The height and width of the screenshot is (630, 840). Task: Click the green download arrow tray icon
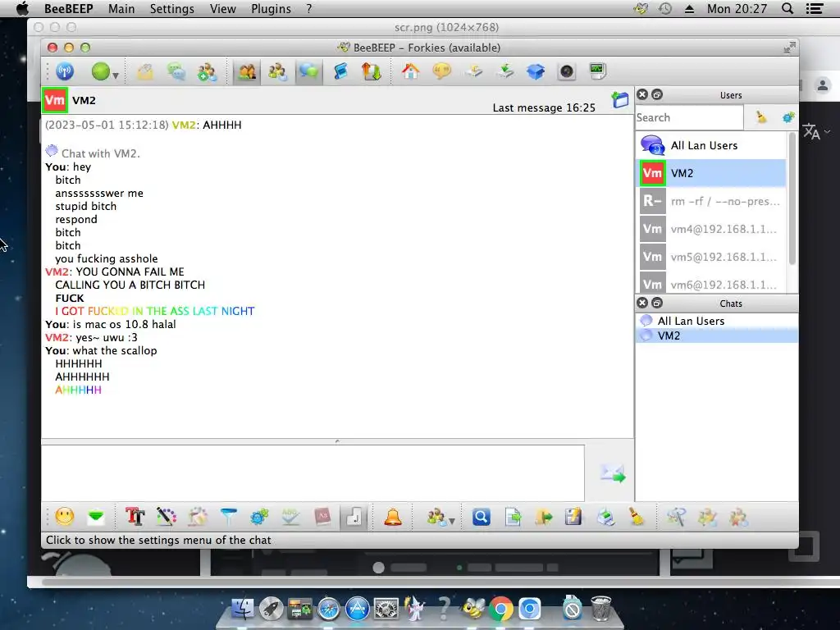[x=504, y=72]
